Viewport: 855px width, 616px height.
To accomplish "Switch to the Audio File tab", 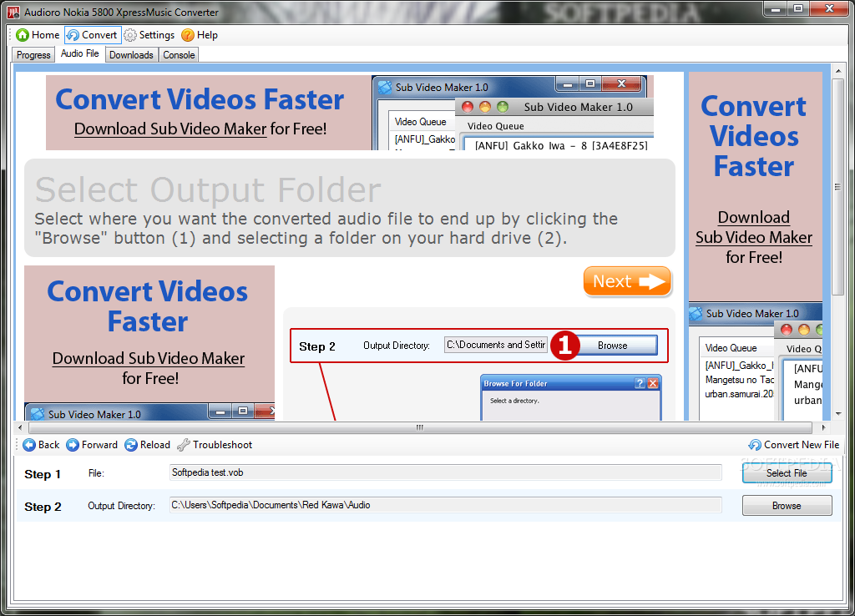I will (79, 53).
